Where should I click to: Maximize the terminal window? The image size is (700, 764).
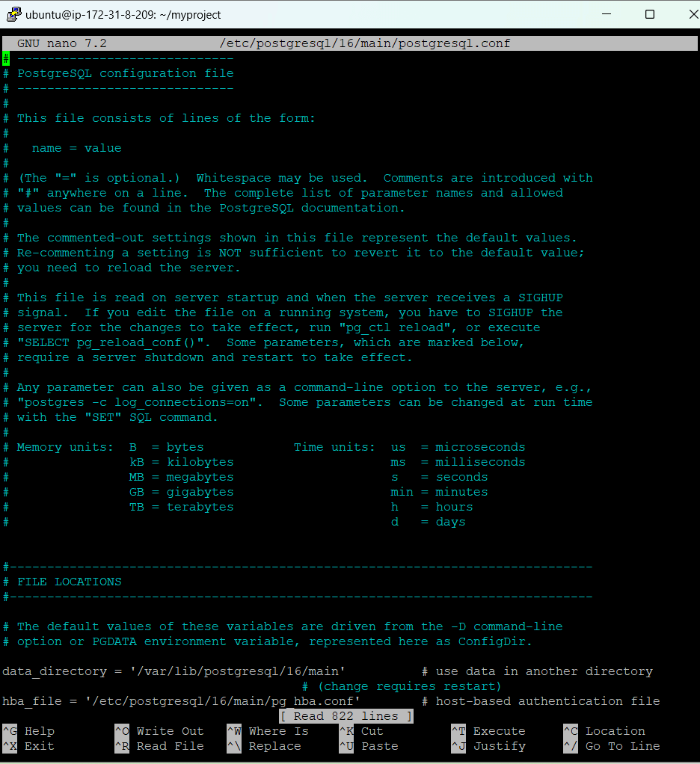click(650, 14)
